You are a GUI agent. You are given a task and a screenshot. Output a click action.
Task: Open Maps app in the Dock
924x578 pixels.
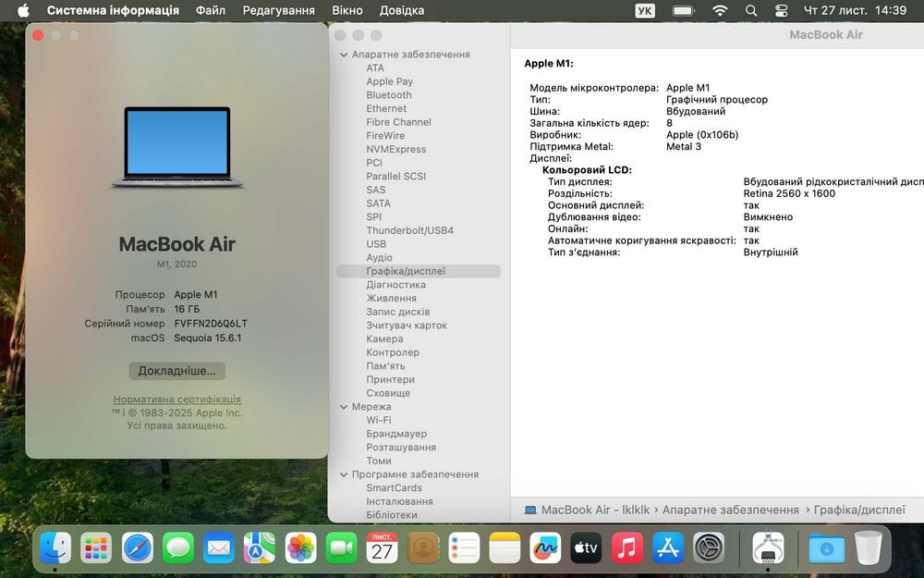click(260, 547)
